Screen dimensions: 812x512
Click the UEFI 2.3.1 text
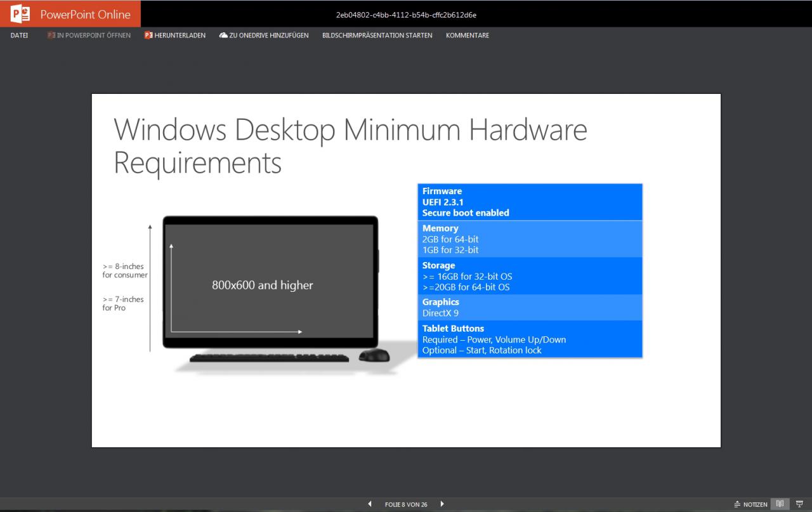click(x=443, y=202)
